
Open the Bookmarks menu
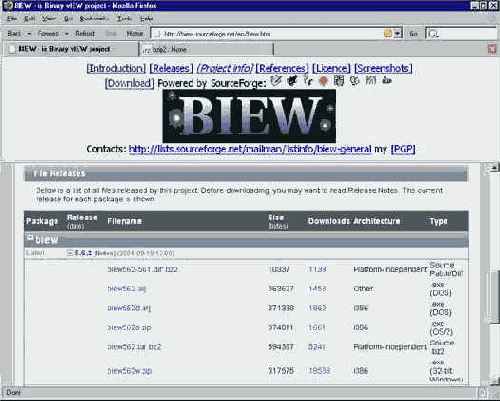coord(94,19)
